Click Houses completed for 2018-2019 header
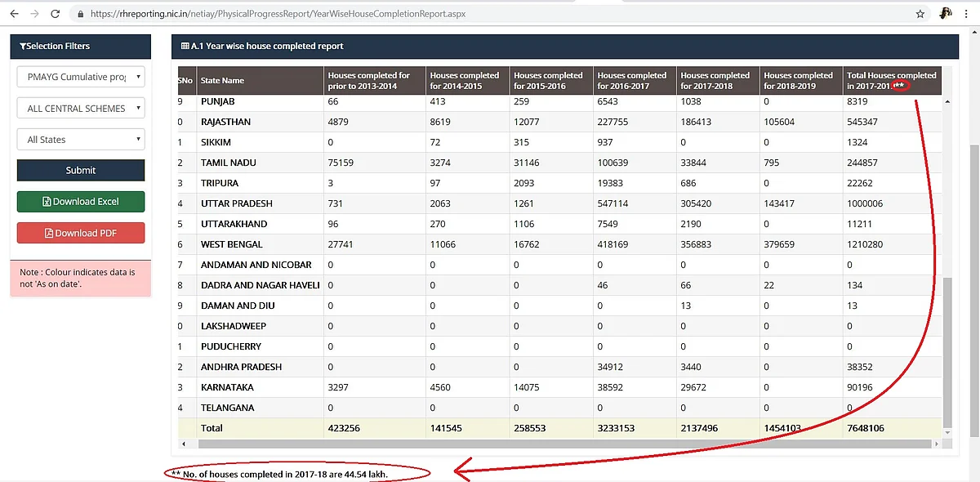Screen dimensions: 980x482 [x=802, y=80]
